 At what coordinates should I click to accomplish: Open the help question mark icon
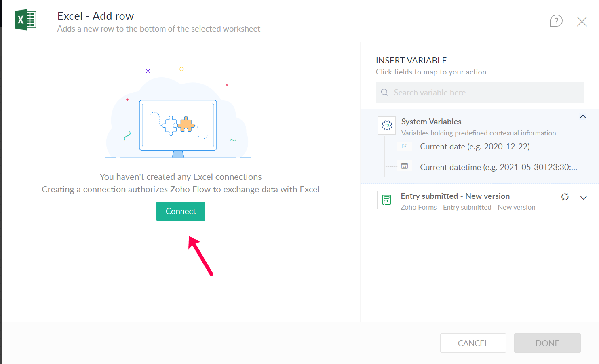pos(556,21)
